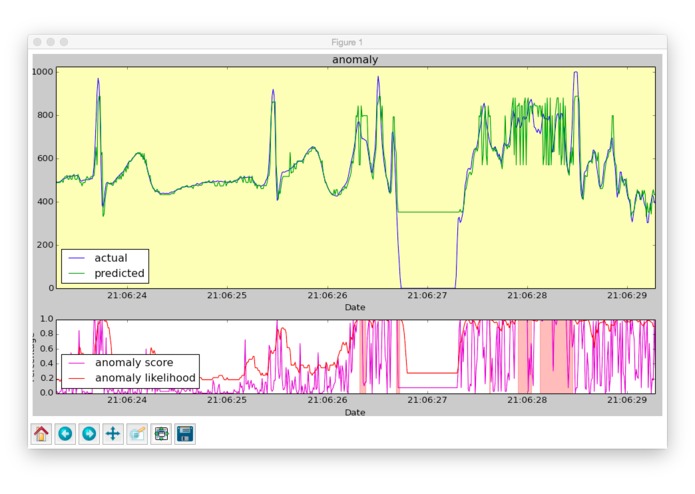Go back to previous view arrow

65,434
